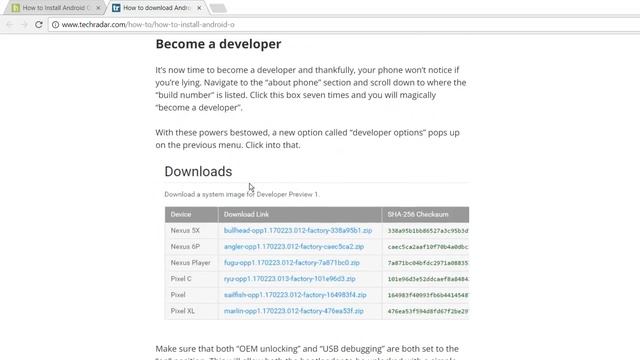Image resolution: width=640 pixels, height=360 pixels.
Task: Click the TechRadar favicon on second tab
Action: (x=116, y=8)
